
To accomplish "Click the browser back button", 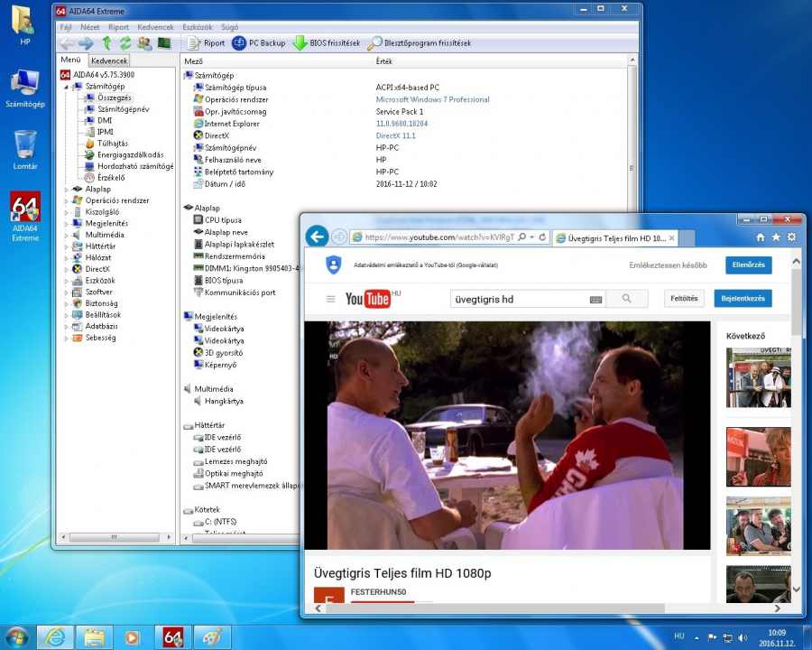I will [x=317, y=237].
